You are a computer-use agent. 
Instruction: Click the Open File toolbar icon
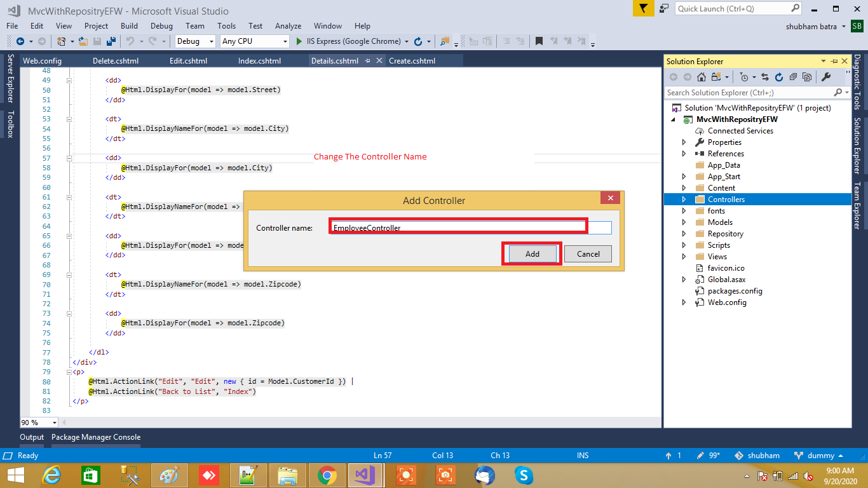point(83,41)
